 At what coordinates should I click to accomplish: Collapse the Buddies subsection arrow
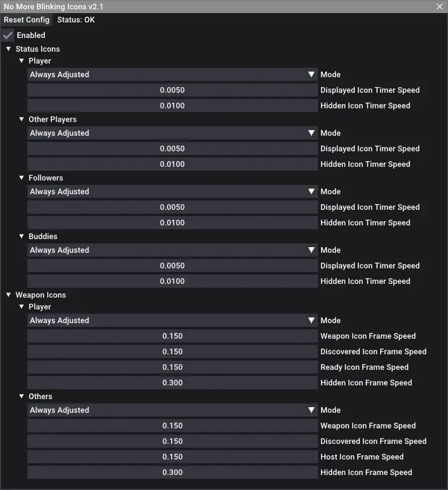click(x=22, y=237)
